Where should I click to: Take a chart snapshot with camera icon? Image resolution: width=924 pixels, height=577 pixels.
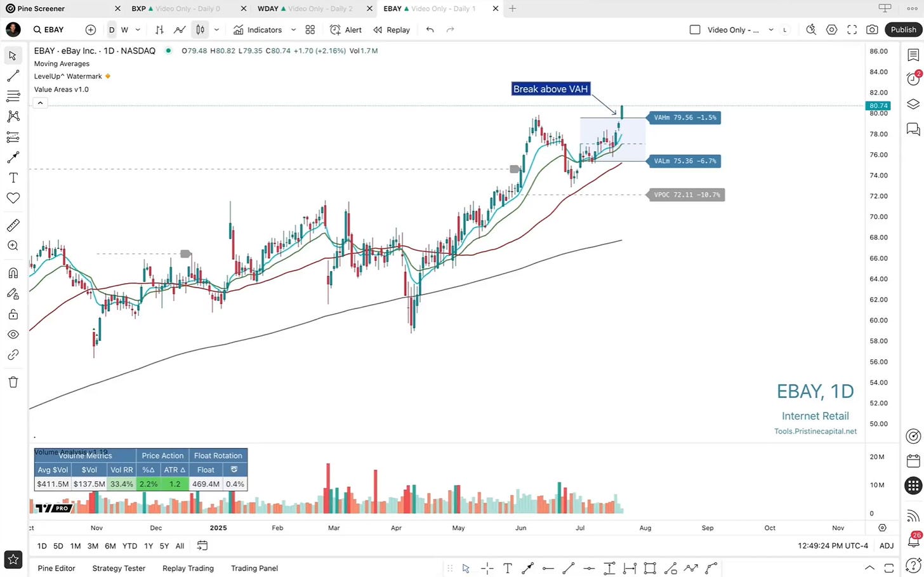(873, 30)
